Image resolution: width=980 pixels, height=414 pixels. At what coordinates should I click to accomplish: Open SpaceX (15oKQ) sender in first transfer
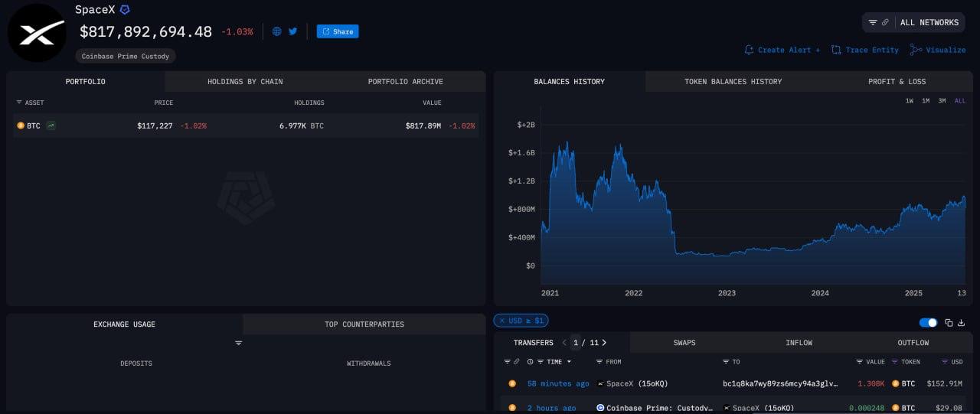pyautogui.click(x=637, y=383)
